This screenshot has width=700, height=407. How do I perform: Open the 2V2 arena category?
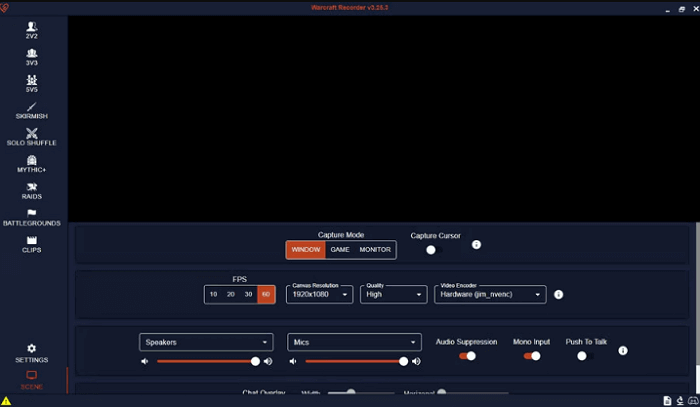point(31,30)
